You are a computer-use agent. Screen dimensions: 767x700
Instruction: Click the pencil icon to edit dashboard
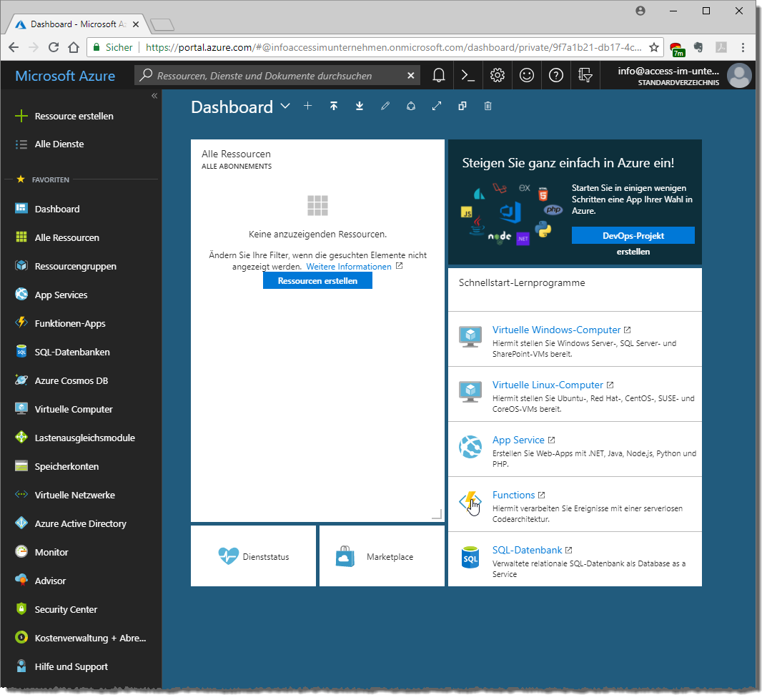[x=385, y=106]
